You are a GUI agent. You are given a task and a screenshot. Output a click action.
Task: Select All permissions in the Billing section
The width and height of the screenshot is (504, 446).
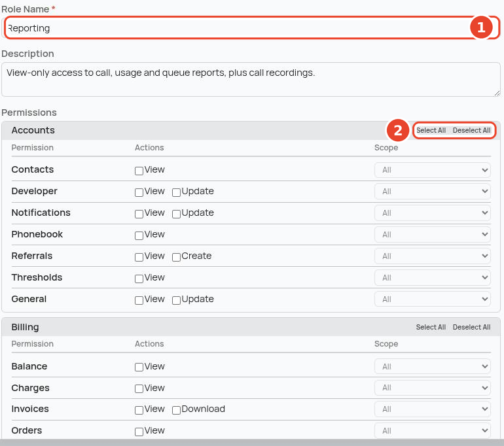pyautogui.click(x=431, y=327)
